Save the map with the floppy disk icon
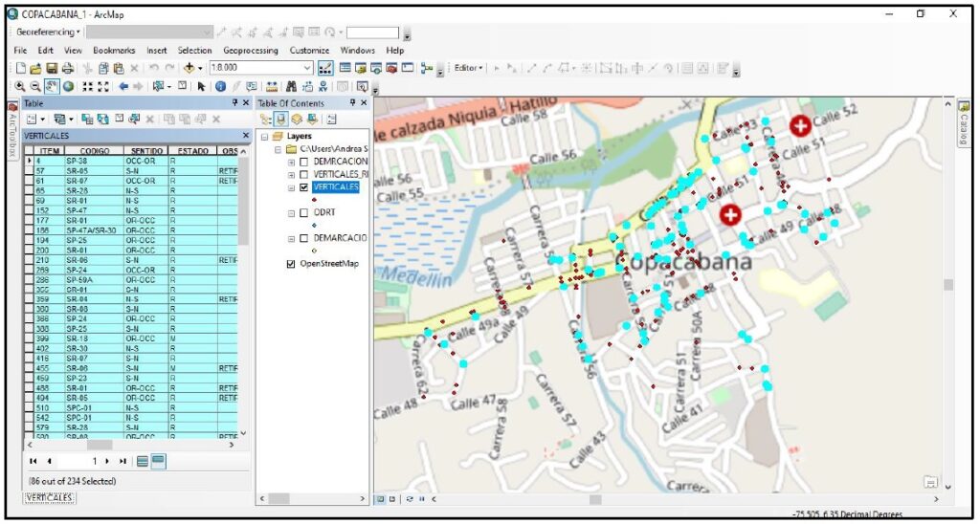 point(52,68)
